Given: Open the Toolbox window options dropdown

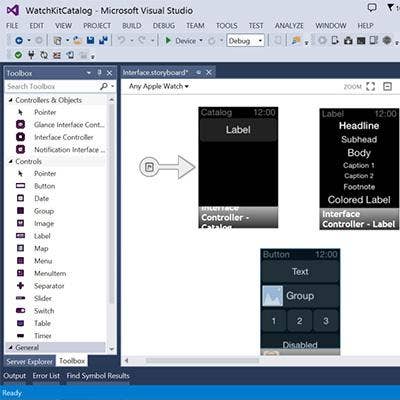Looking at the screenshot, I should pos(89,73).
